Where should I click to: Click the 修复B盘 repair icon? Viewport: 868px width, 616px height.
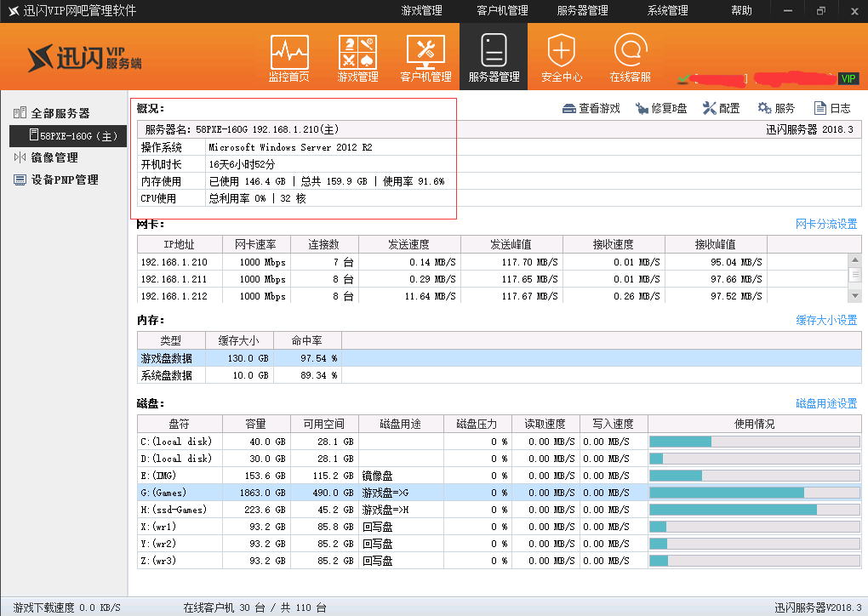pos(642,108)
